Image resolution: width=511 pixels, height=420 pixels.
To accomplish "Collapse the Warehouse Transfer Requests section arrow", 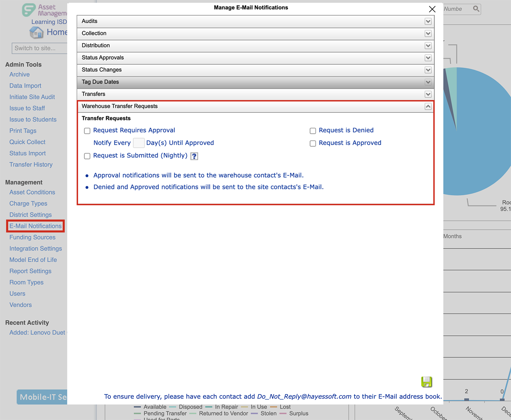I will point(428,107).
